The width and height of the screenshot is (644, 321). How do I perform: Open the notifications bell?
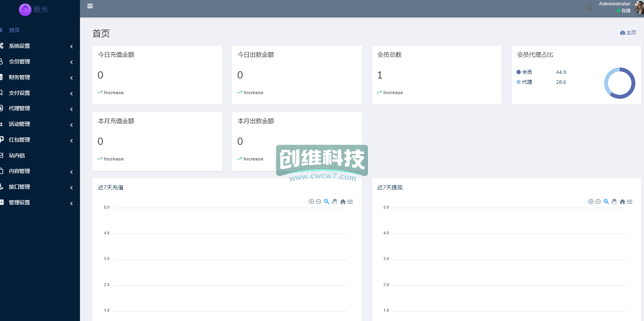[x=589, y=7]
